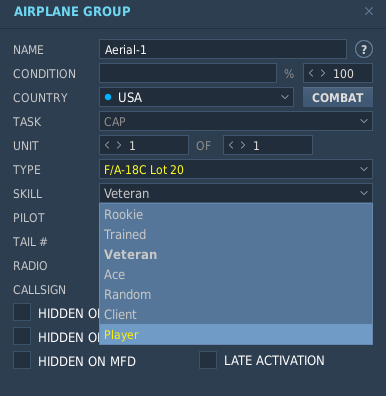This screenshot has height=396, width=386.
Task: Increase UNIT number with right arrow
Action: 119,145
